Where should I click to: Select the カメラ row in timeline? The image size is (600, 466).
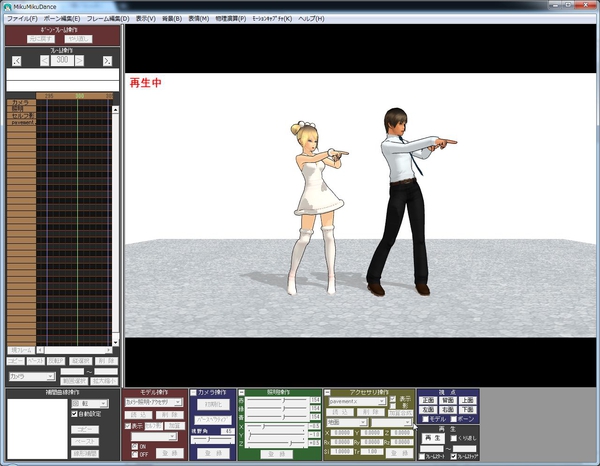[21, 102]
